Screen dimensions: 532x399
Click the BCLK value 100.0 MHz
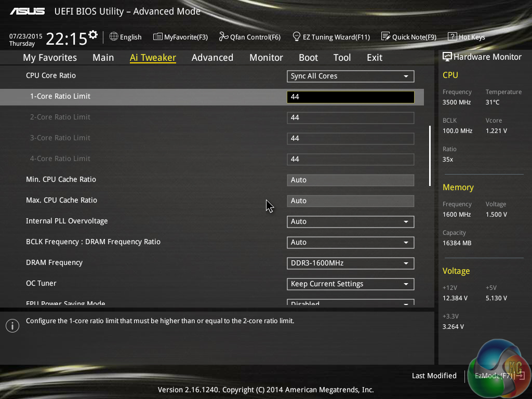[x=457, y=131]
